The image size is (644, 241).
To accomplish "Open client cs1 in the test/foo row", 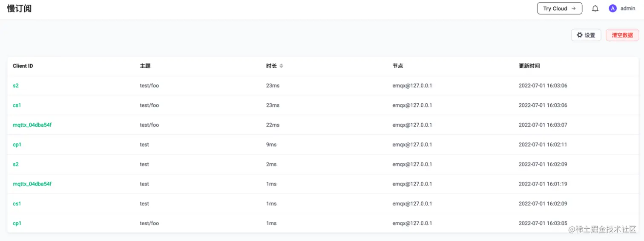I will pyautogui.click(x=17, y=105).
